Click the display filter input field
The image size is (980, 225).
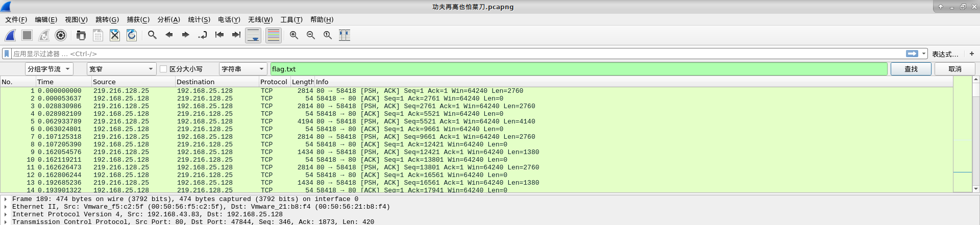coord(458,54)
